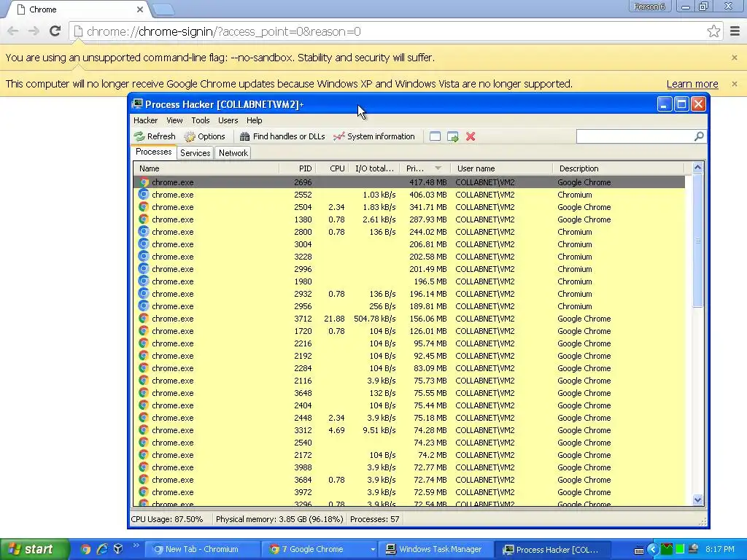Click Physical memory status bar entry
The height and width of the screenshot is (560, 747).
(x=279, y=519)
